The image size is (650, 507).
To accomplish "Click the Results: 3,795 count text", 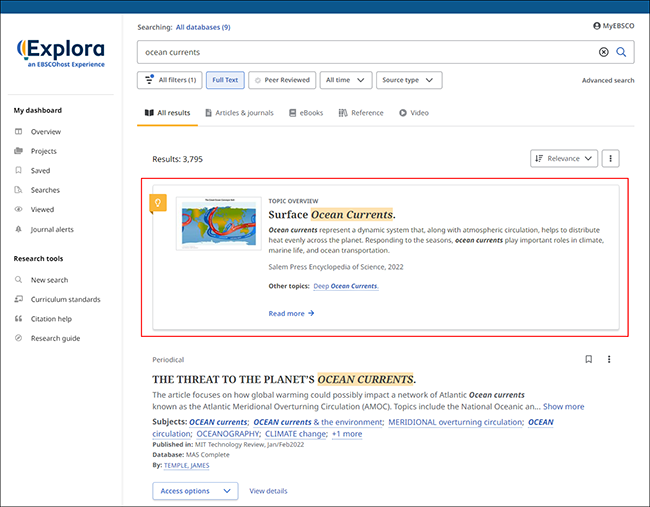I will (x=177, y=159).
